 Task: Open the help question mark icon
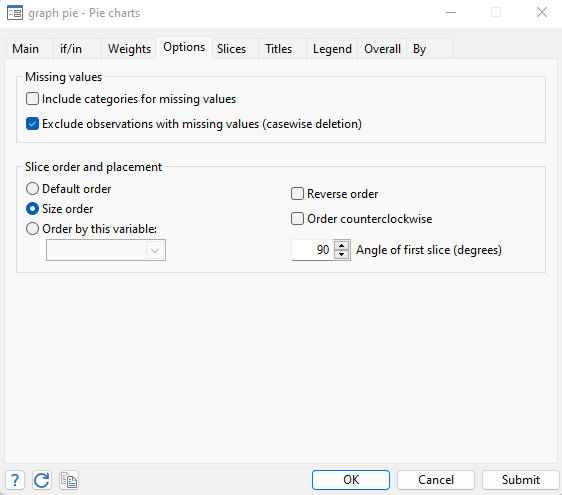15,480
